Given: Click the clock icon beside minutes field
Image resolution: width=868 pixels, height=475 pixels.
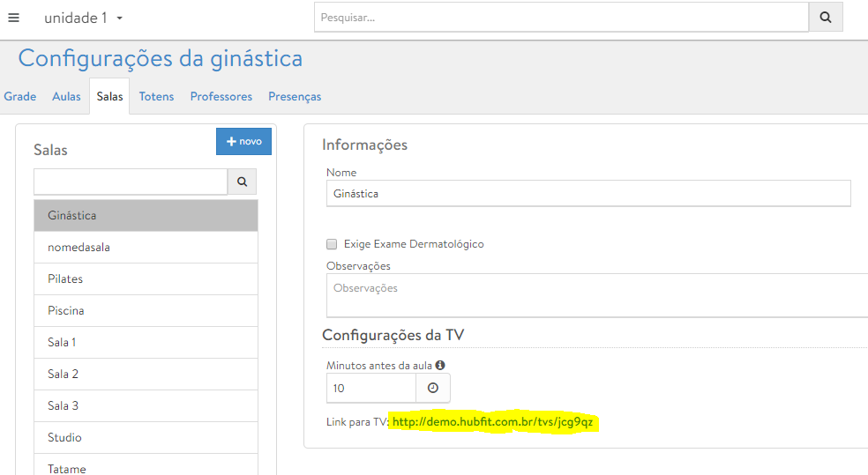Looking at the screenshot, I should pyautogui.click(x=433, y=388).
